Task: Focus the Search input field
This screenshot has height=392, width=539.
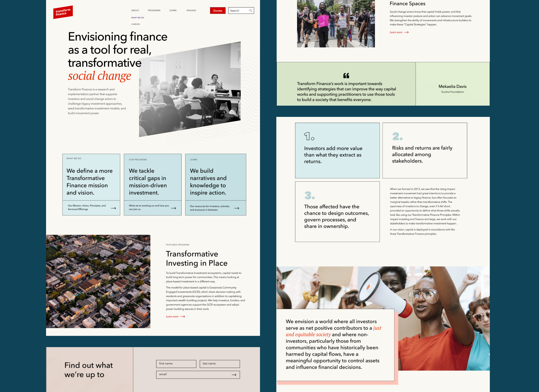Action: [x=238, y=11]
